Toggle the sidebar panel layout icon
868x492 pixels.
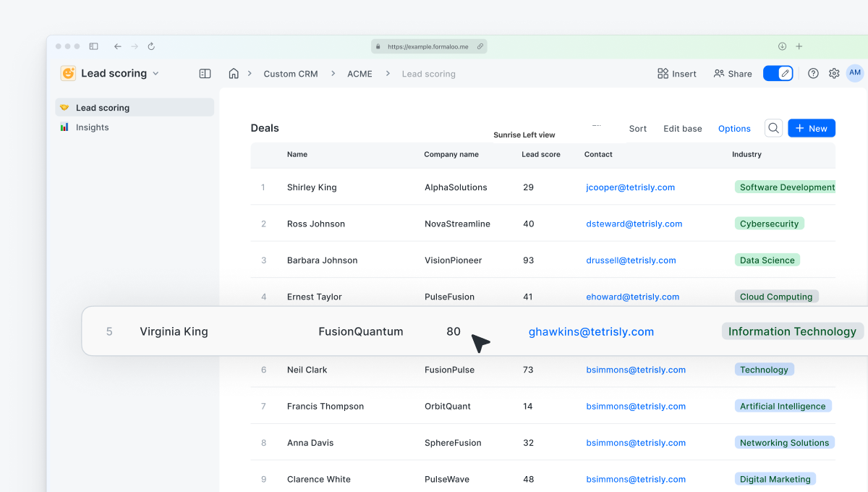click(205, 74)
